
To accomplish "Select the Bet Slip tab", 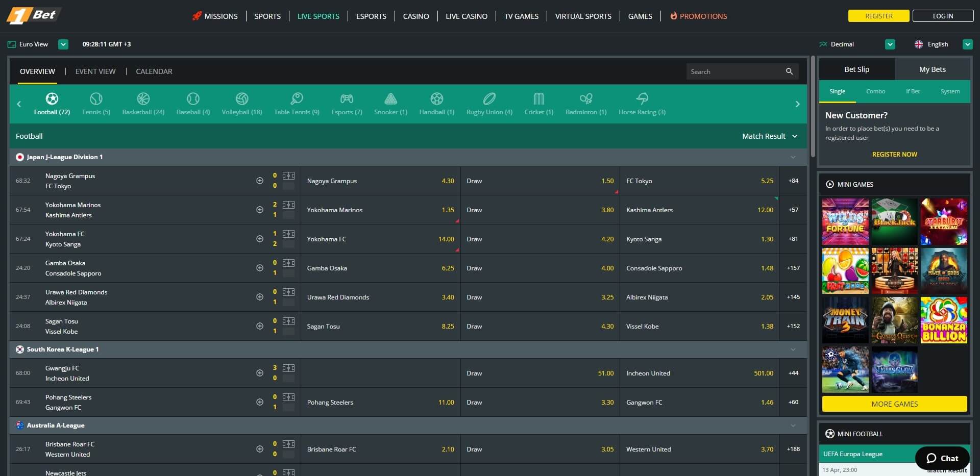I will (856, 69).
